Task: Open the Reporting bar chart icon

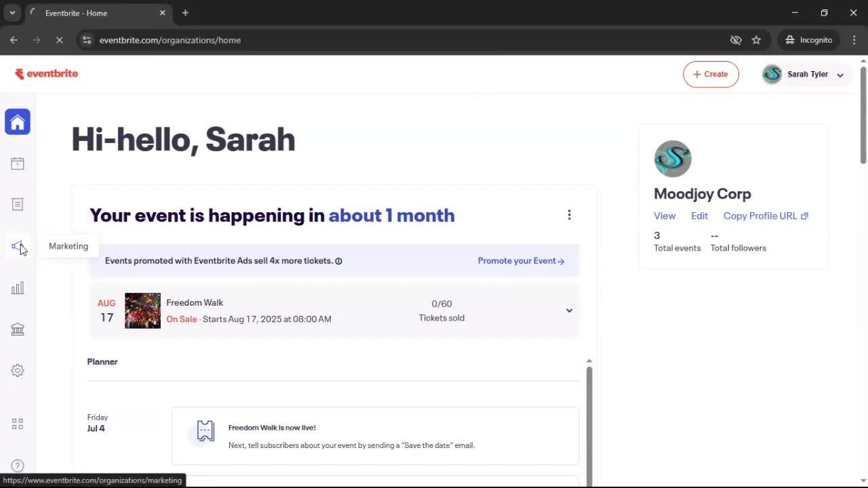Action: point(18,288)
